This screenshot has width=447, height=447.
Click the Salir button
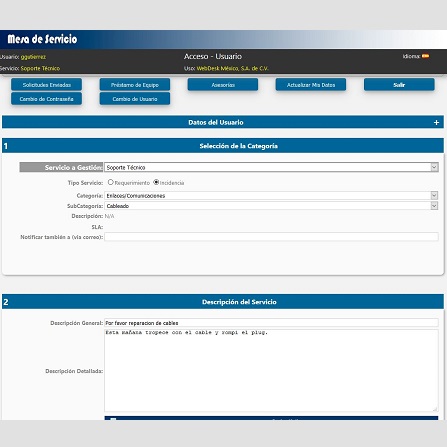pos(399,85)
